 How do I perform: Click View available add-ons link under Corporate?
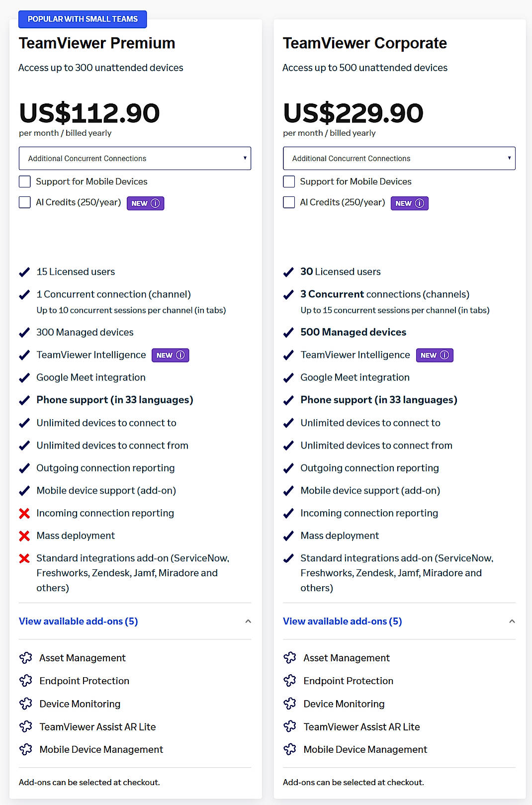[342, 621]
